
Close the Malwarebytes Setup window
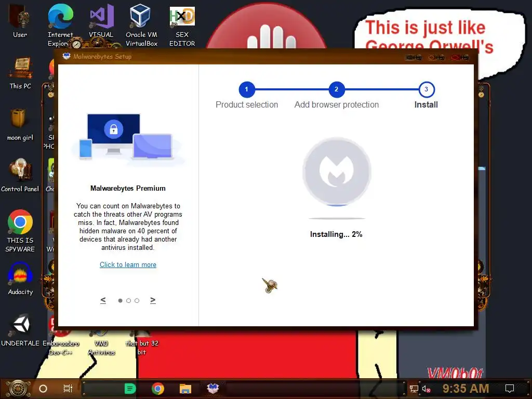click(x=460, y=57)
